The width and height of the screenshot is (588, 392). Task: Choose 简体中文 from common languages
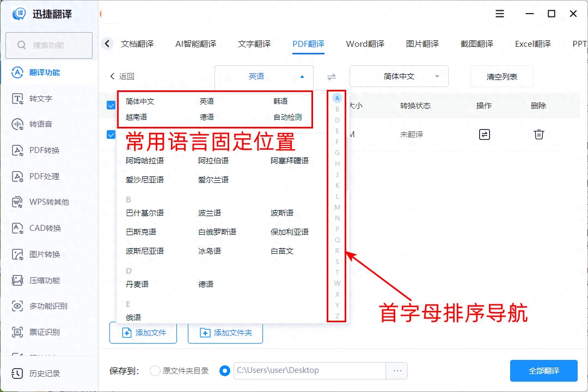click(140, 101)
